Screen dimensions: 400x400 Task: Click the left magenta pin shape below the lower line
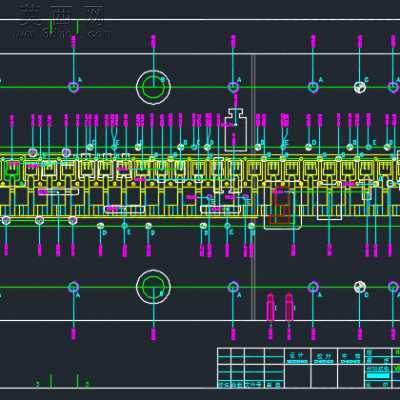point(271,307)
